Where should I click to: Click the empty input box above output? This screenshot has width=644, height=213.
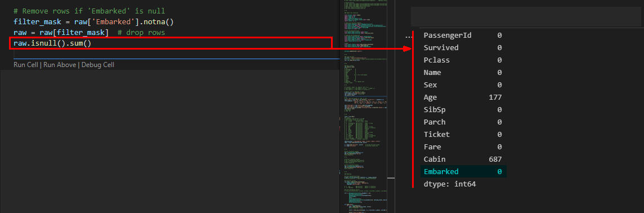click(527, 16)
